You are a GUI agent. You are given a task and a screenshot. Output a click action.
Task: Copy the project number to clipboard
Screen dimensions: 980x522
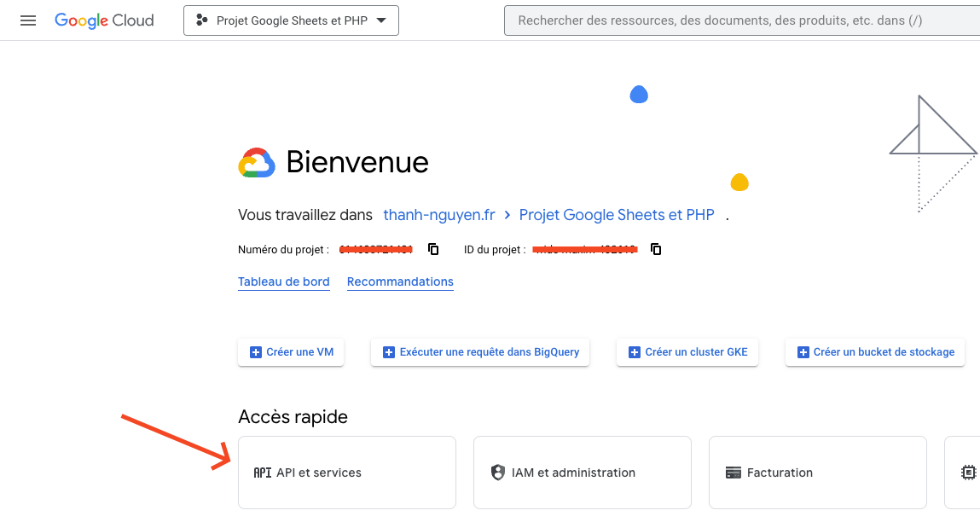tap(433, 249)
